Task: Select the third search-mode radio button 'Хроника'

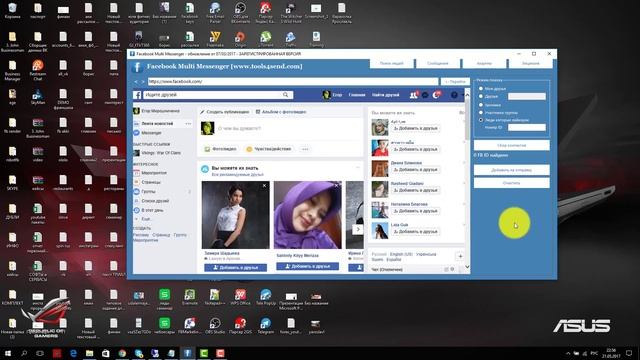Action: pos(481,104)
